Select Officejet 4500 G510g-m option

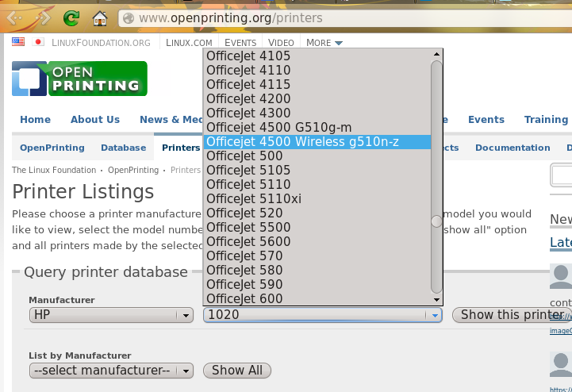coord(317,128)
